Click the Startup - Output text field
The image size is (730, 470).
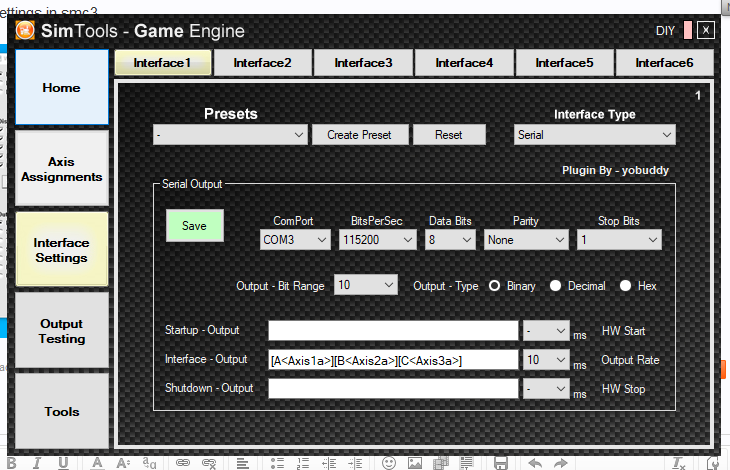click(x=393, y=331)
